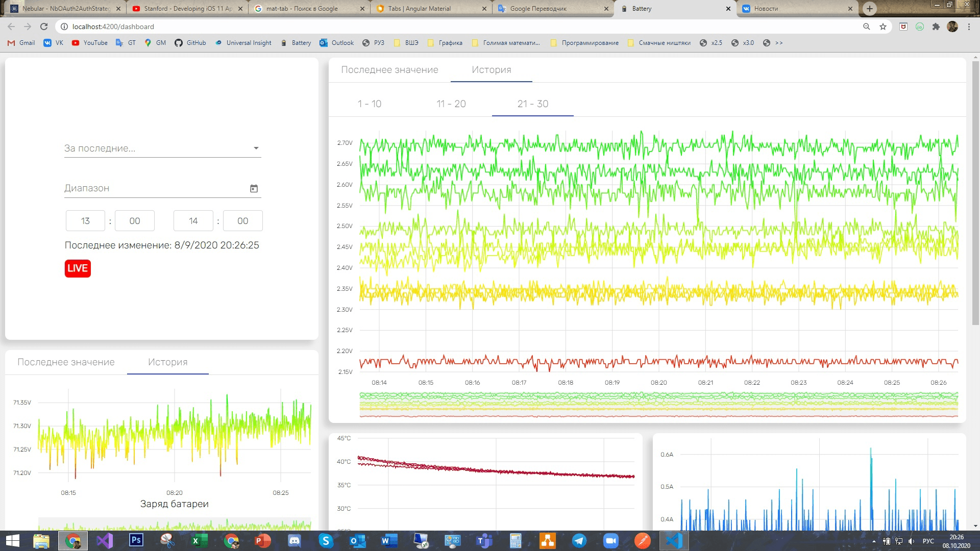Open Telegram from the taskbar
This screenshot has width=980, height=551.
pyautogui.click(x=579, y=541)
